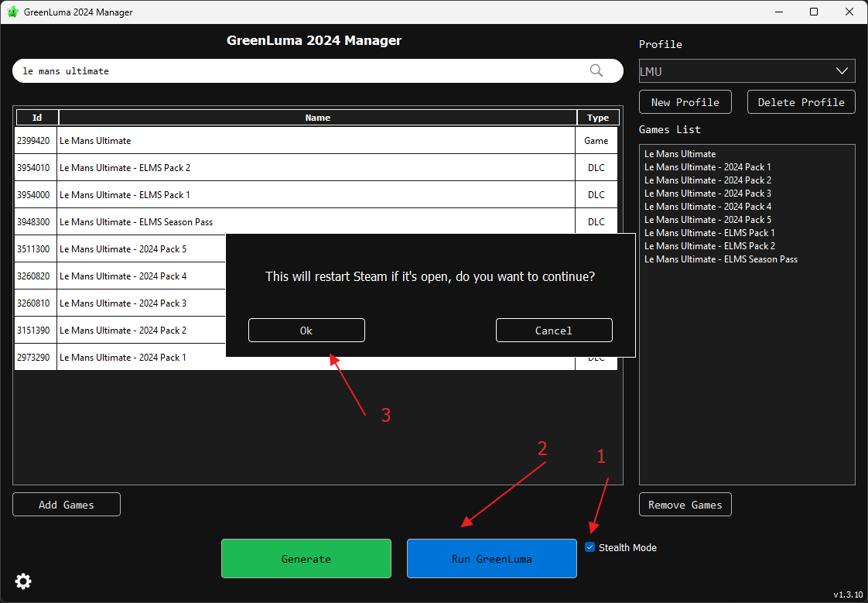This screenshot has width=868, height=603.
Task: Select 'Le Mans Ultimate - 2024 Pack 3' in Games List
Action: tap(707, 194)
